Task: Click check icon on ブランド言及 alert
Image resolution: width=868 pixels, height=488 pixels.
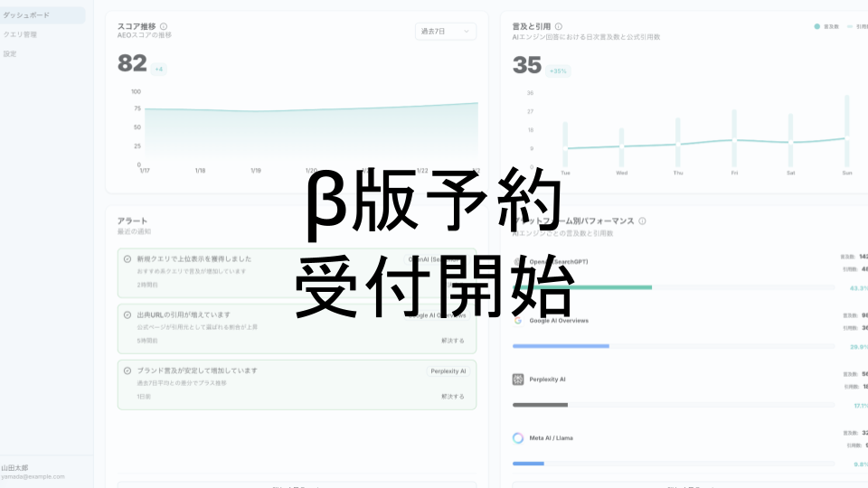Action: tap(127, 371)
